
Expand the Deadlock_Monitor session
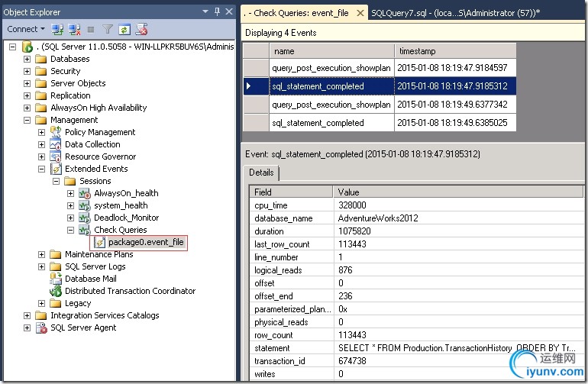(70, 218)
